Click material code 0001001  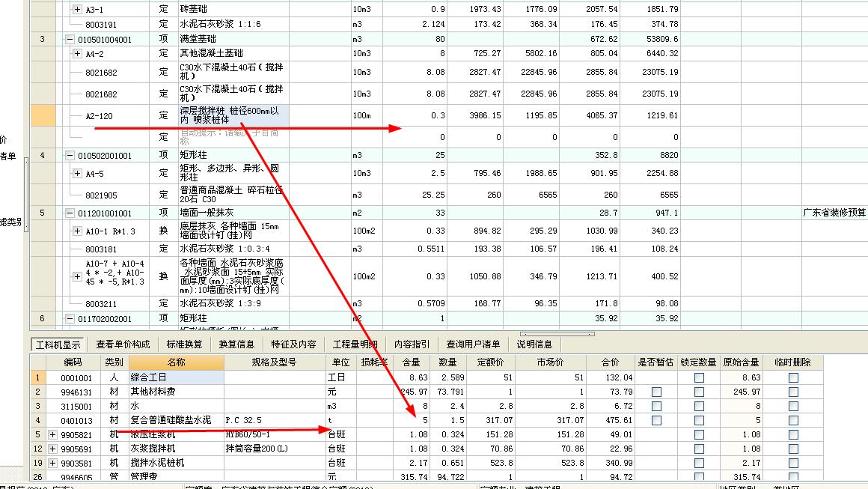pyautogui.click(x=76, y=377)
